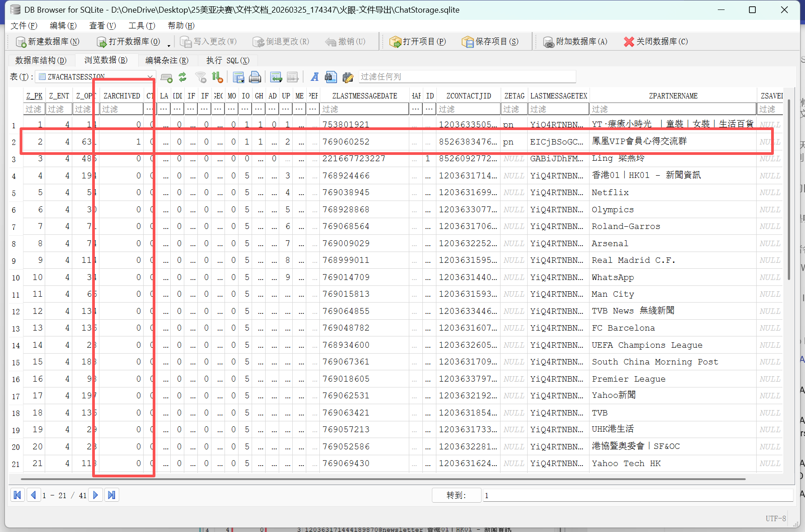The height and width of the screenshot is (532, 805).
Task: Select the Olympics partner name cell
Action: pos(673,210)
